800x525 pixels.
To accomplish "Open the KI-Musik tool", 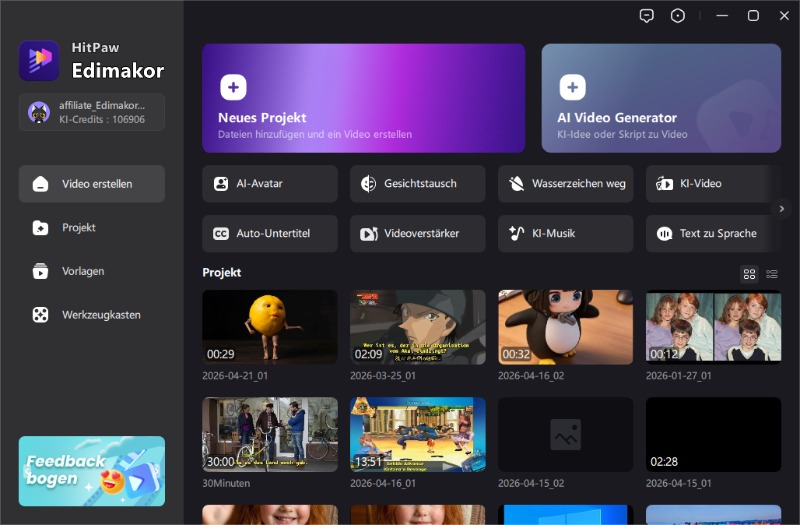I will pyautogui.click(x=565, y=234).
